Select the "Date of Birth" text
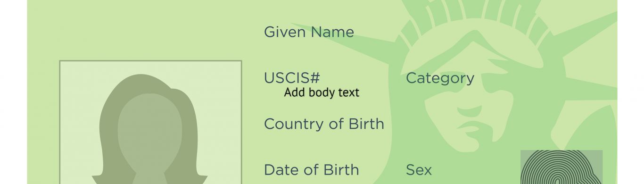The width and height of the screenshot is (644, 184). pos(311,170)
